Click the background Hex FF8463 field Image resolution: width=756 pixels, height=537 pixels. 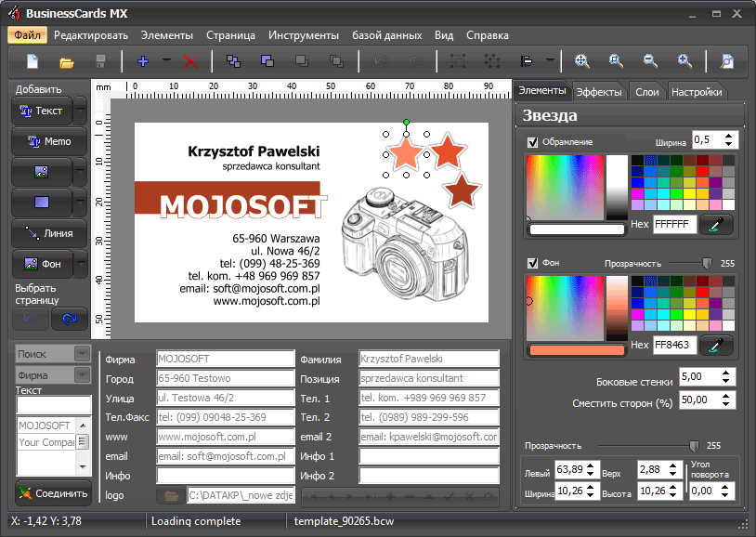point(674,345)
